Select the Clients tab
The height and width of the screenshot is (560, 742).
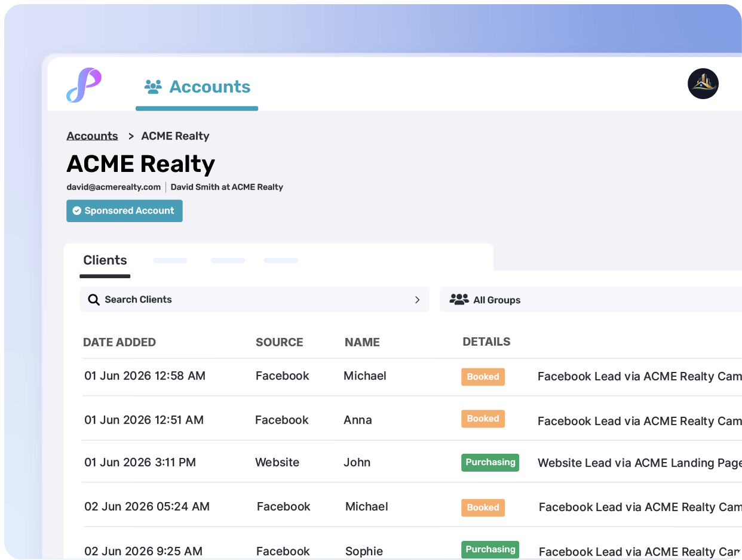click(x=105, y=260)
